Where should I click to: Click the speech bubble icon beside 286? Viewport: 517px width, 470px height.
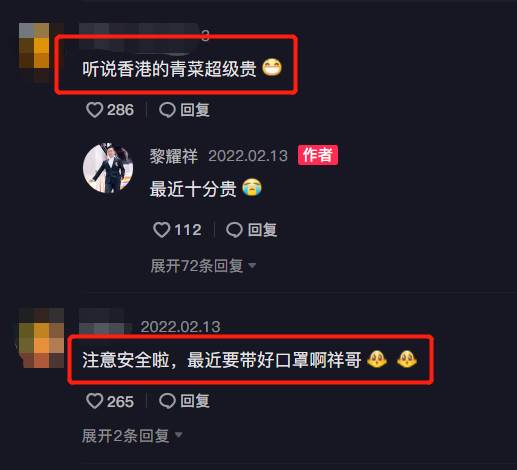167,110
